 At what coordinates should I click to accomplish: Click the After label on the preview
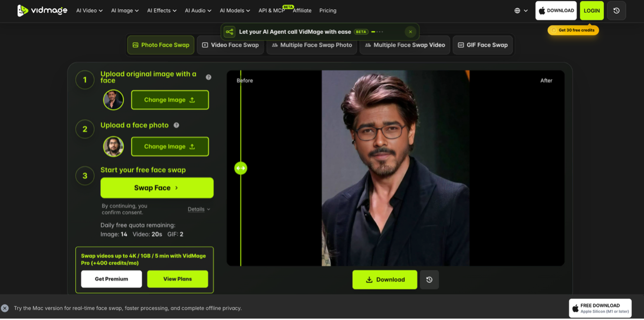(546, 81)
